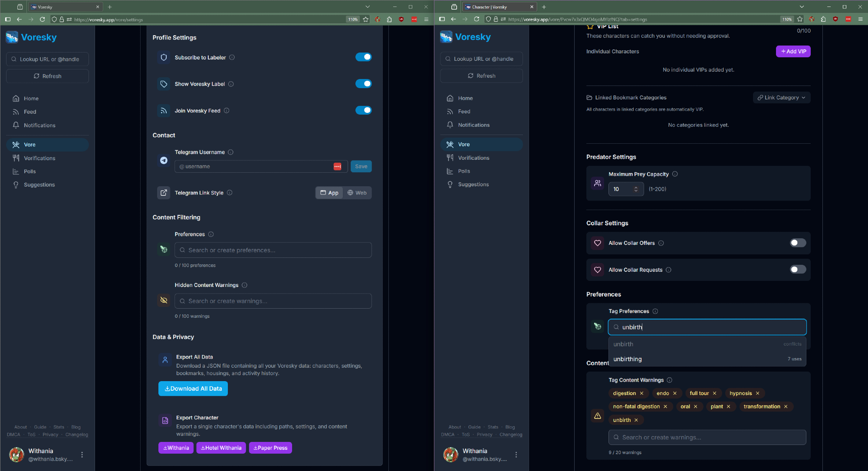Open the Link Category dropdown
The height and width of the screenshot is (471, 868).
(x=781, y=98)
